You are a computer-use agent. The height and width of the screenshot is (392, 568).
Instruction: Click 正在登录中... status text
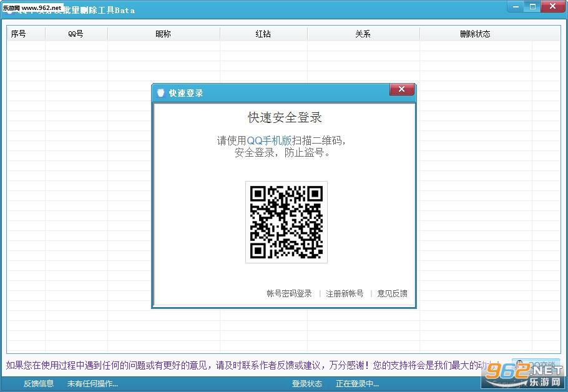[x=357, y=384]
